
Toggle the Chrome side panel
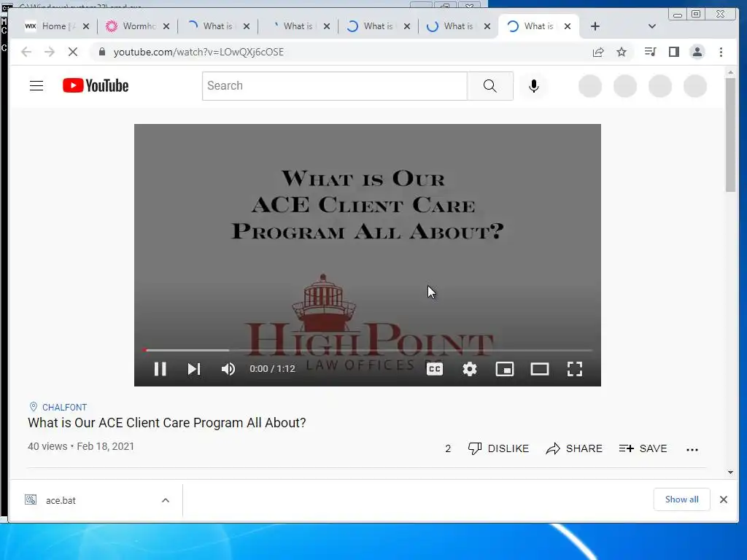point(673,52)
